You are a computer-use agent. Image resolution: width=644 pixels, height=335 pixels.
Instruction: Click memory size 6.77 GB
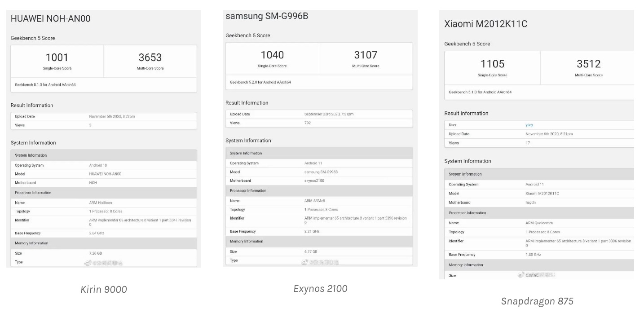point(311,251)
